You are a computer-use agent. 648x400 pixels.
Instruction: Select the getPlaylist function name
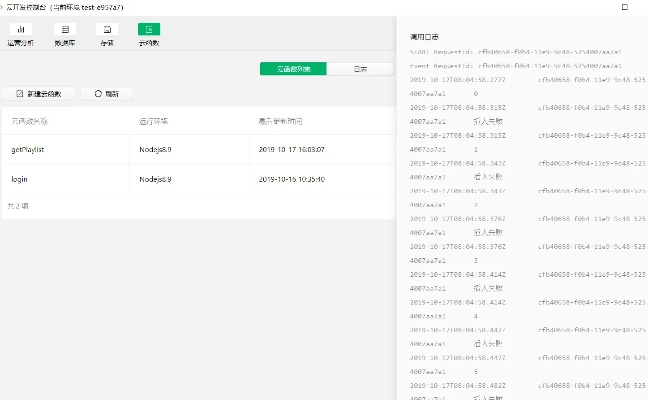pos(28,150)
